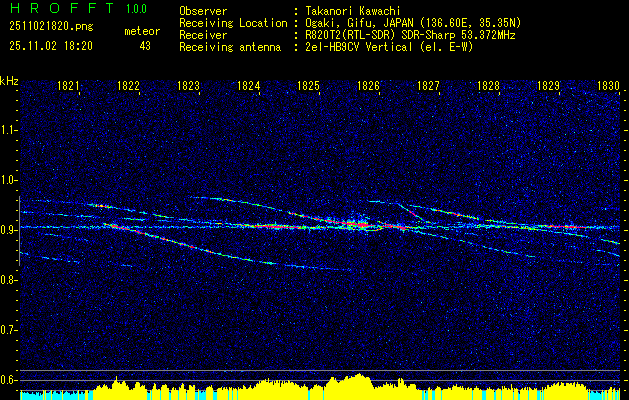Click the 1825 time marker

tap(308, 85)
